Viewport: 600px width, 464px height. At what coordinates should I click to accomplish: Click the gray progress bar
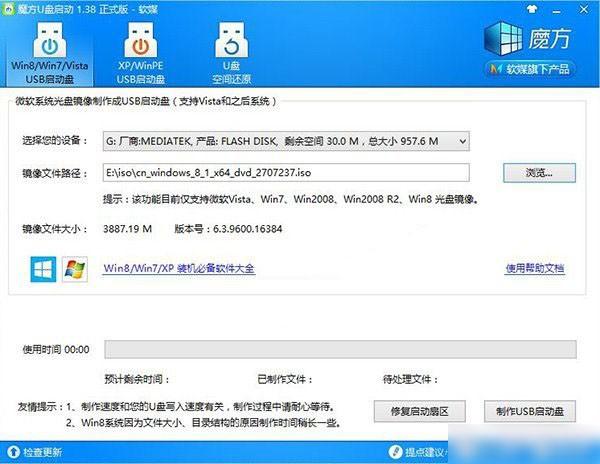pos(340,349)
